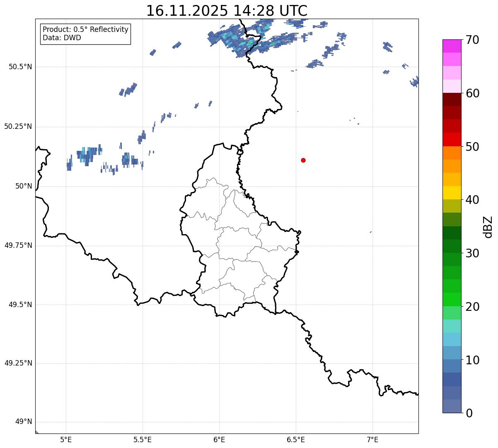Select the Product: 0.5° Reflectivity text
Screen dimensions: 498x448
85,30
